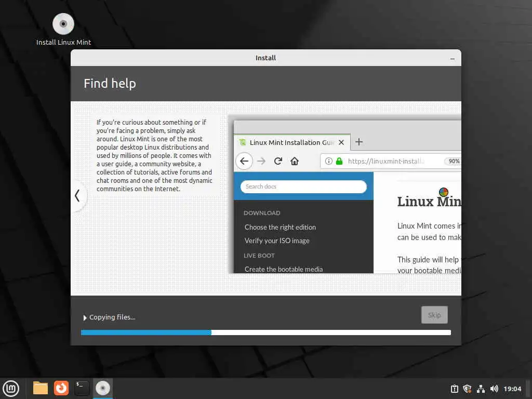
Task: Click the help description paragraph
Action: [x=154, y=155]
